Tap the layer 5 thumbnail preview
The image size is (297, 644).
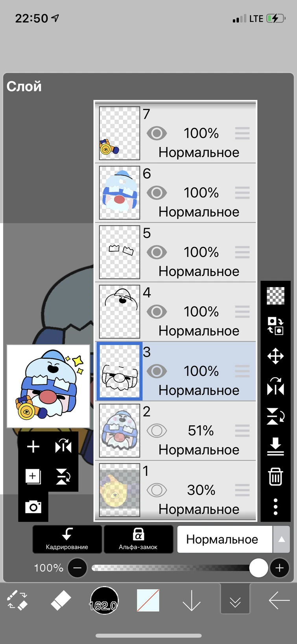120,252
